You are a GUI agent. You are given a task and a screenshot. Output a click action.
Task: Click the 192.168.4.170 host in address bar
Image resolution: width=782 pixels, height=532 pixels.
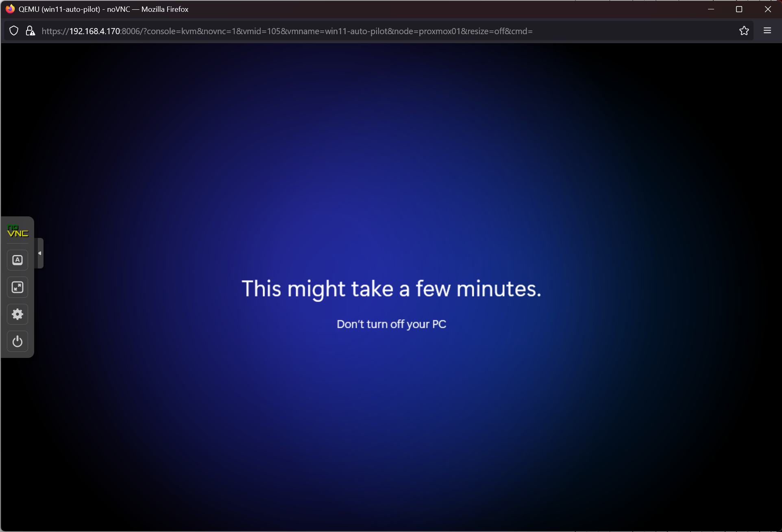[94, 31]
